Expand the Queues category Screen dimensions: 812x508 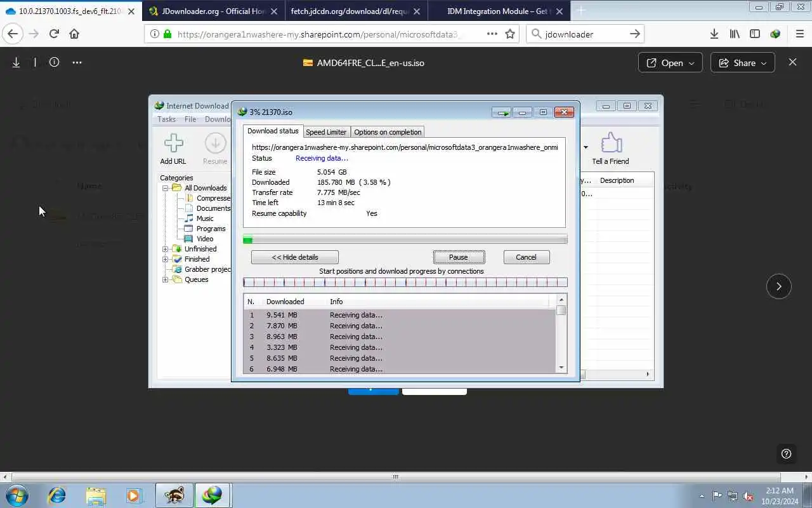coord(166,279)
